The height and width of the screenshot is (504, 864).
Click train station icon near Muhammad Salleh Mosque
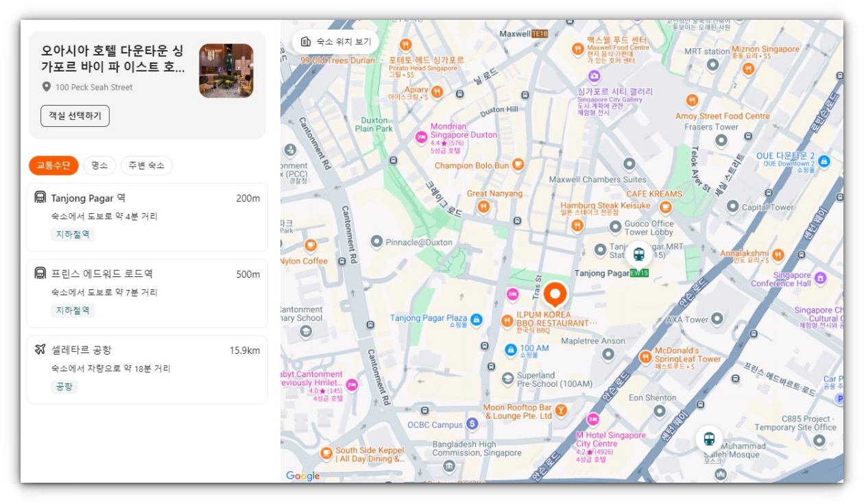point(709,438)
